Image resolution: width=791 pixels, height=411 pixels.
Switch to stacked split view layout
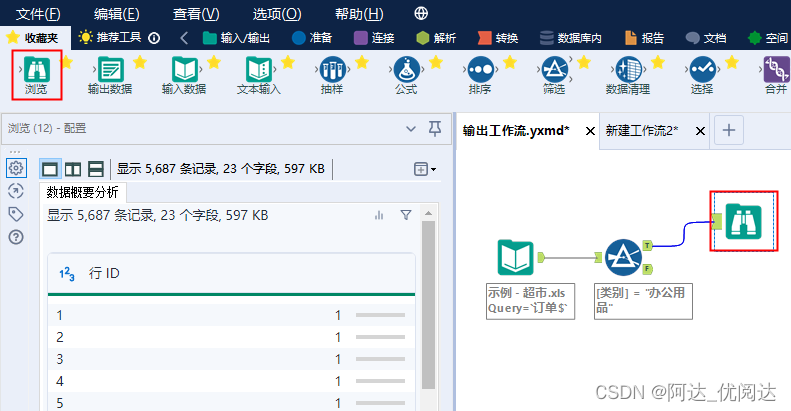tap(96, 168)
